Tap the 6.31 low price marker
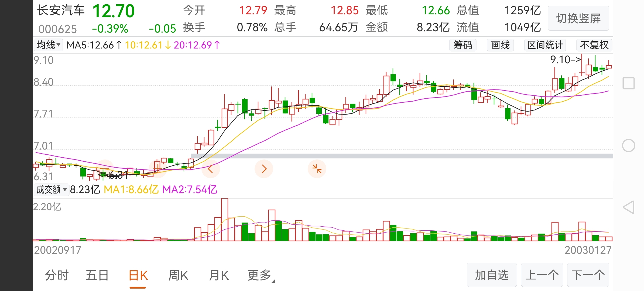Image resolution: width=644 pixels, height=291 pixels. [113, 175]
